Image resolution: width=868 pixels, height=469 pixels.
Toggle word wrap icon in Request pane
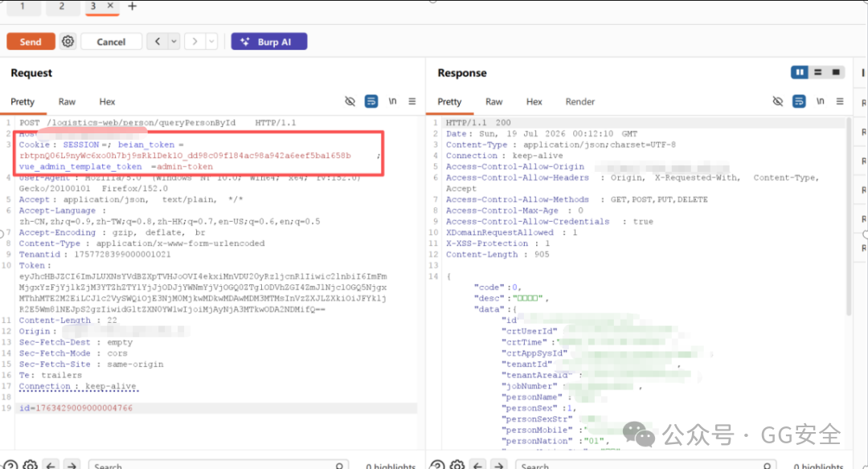[371, 101]
